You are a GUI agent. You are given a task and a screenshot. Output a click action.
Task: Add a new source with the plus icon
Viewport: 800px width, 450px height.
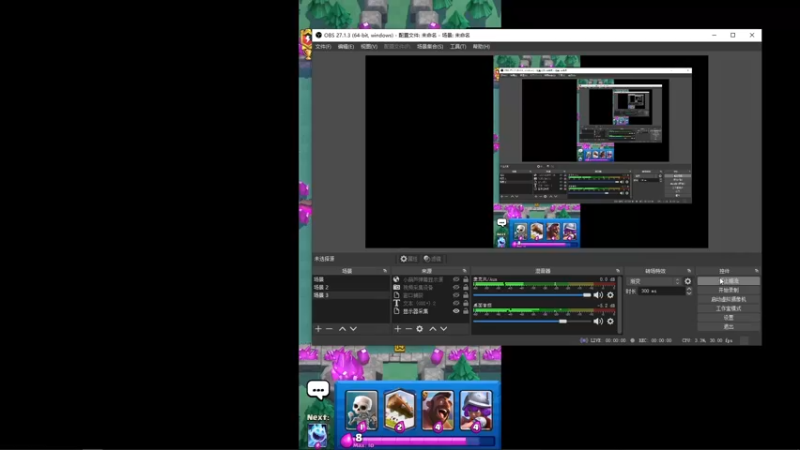click(x=398, y=329)
